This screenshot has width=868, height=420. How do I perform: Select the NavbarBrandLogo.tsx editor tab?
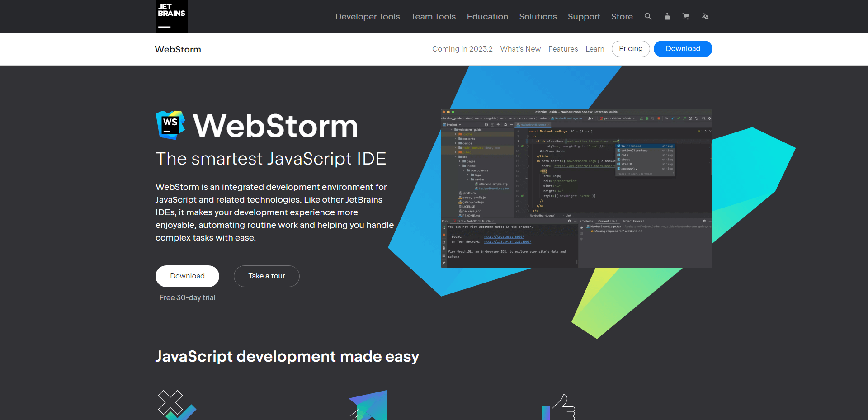pos(532,125)
